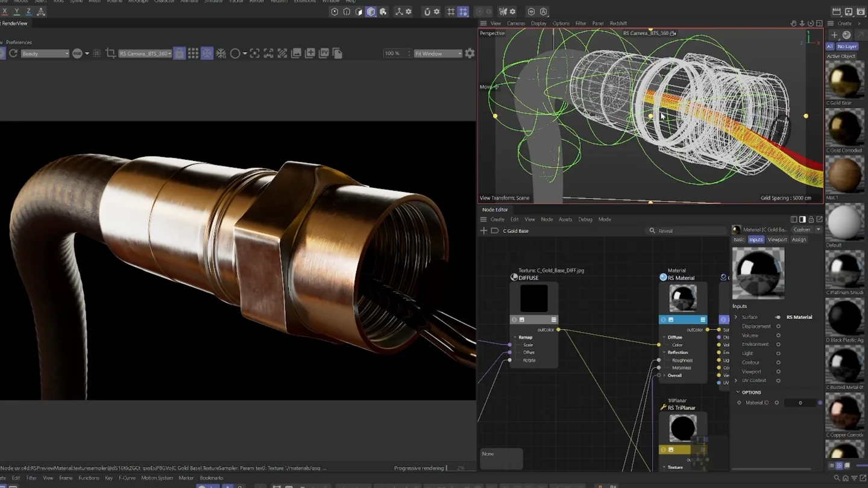Click the DIFFUSE node menu lines icon
Viewport: 868px width, 488px height.
[553, 320]
